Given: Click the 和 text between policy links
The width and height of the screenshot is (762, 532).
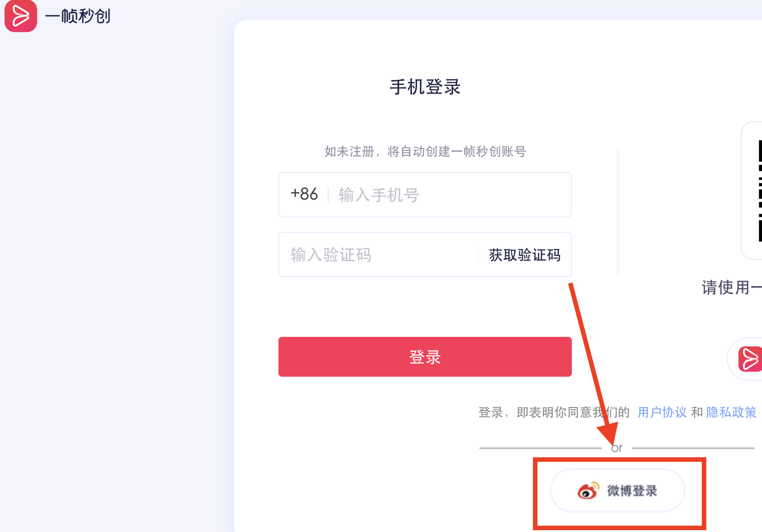Looking at the screenshot, I should tap(697, 412).
